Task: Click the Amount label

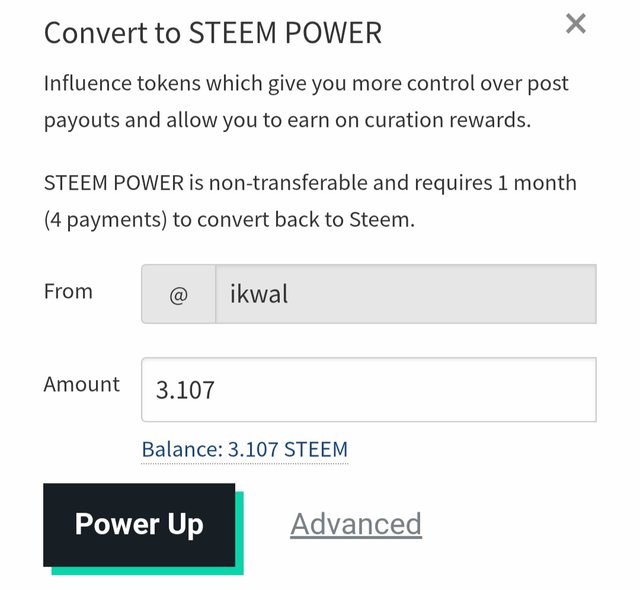Action: 81,385
